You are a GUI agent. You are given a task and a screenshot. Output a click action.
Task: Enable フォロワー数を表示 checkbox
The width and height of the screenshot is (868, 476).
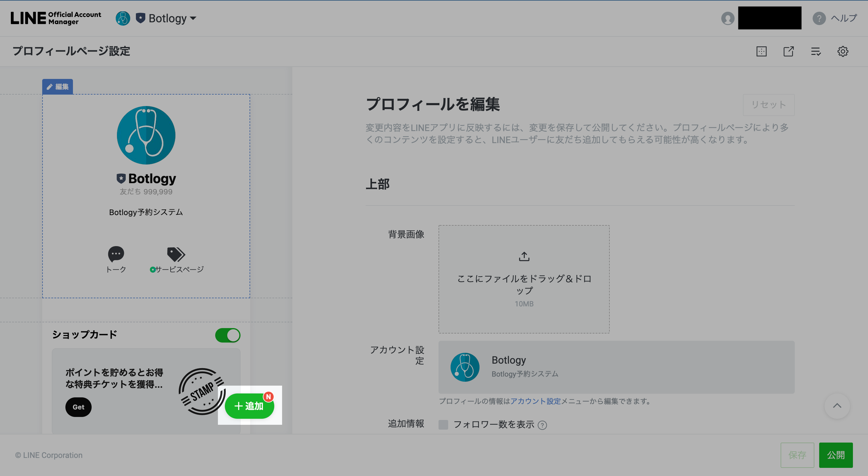tap(443, 424)
